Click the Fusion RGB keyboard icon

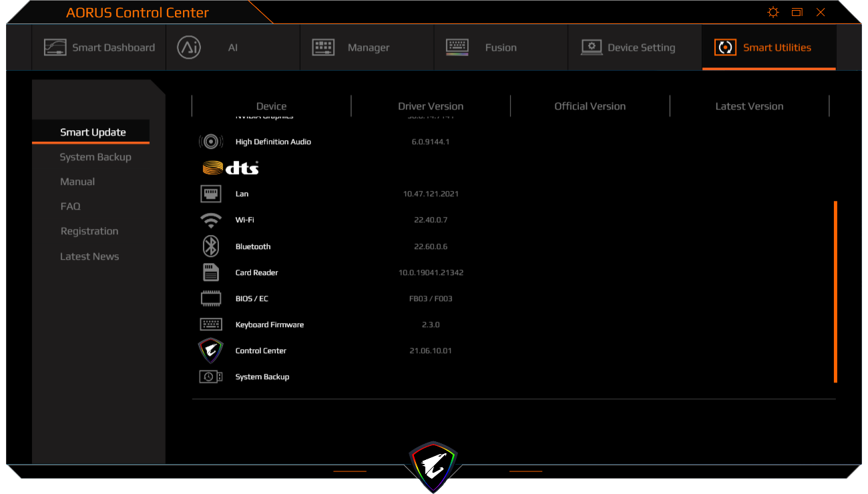(457, 47)
